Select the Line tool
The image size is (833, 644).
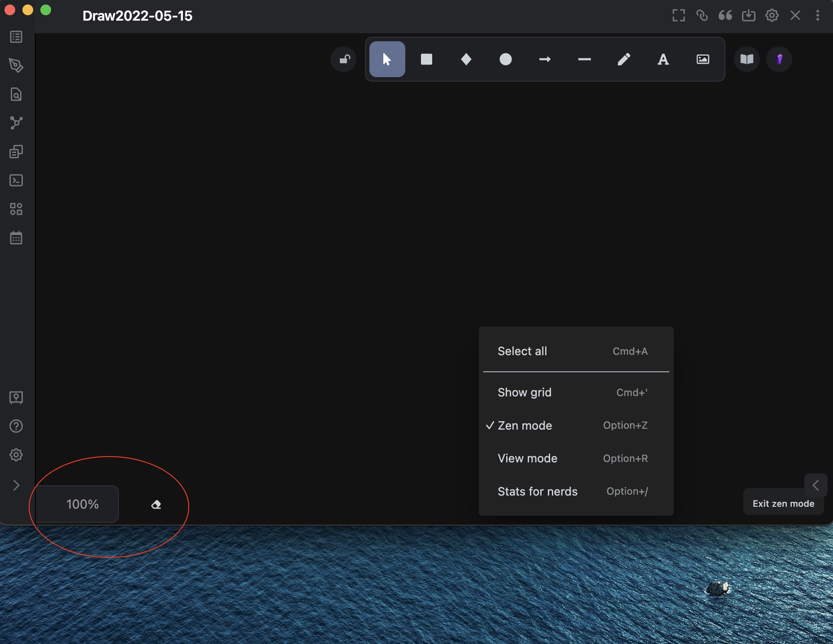click(584, 59)
